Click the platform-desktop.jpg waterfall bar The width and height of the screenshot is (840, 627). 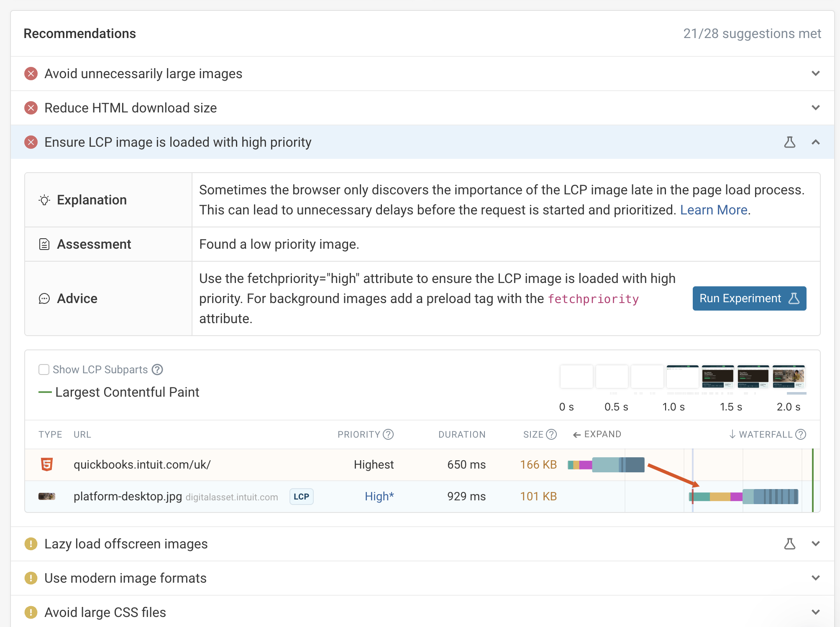tap(745, 497)
